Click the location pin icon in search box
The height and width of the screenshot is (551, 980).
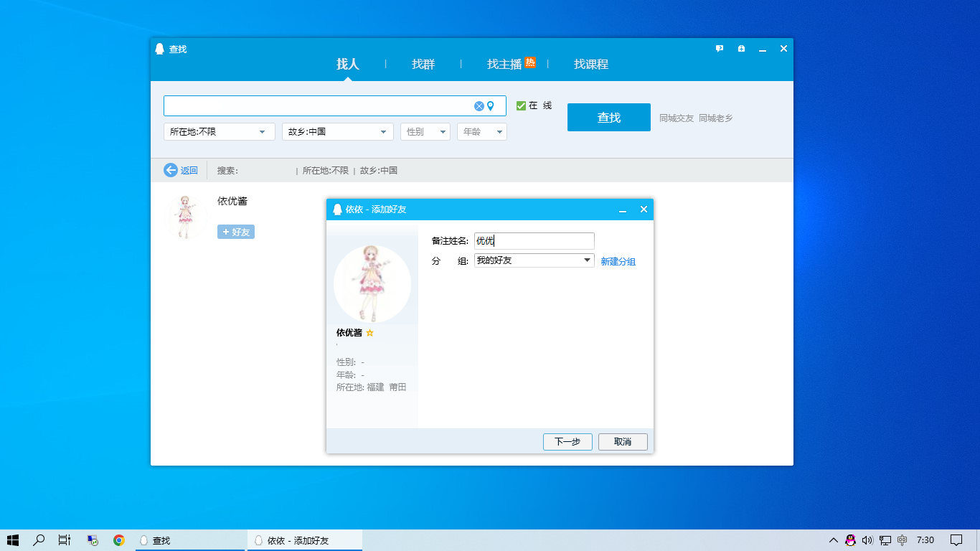click(491, 106)
